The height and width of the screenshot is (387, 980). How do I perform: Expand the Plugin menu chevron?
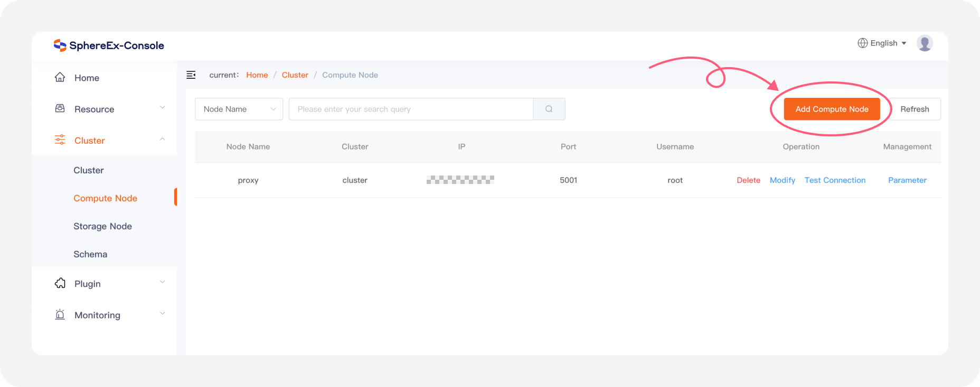pyautogui.click(x=163, y=282)
